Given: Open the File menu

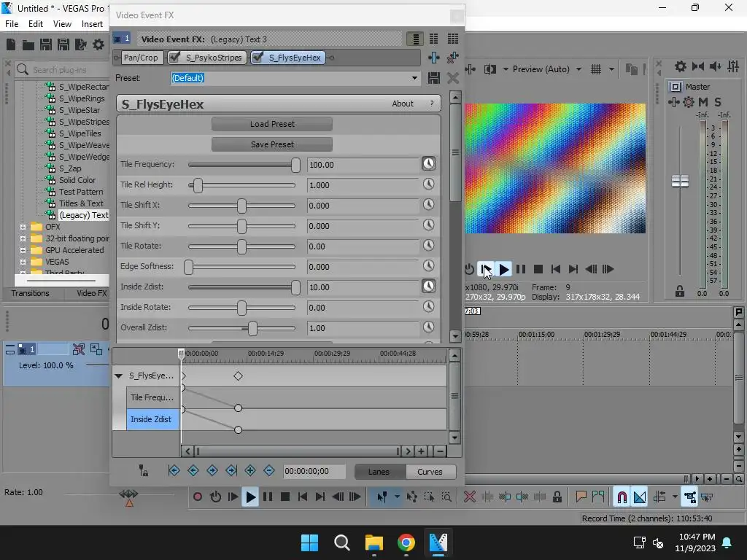Looking at the screenshot, I should coord(12,24).
